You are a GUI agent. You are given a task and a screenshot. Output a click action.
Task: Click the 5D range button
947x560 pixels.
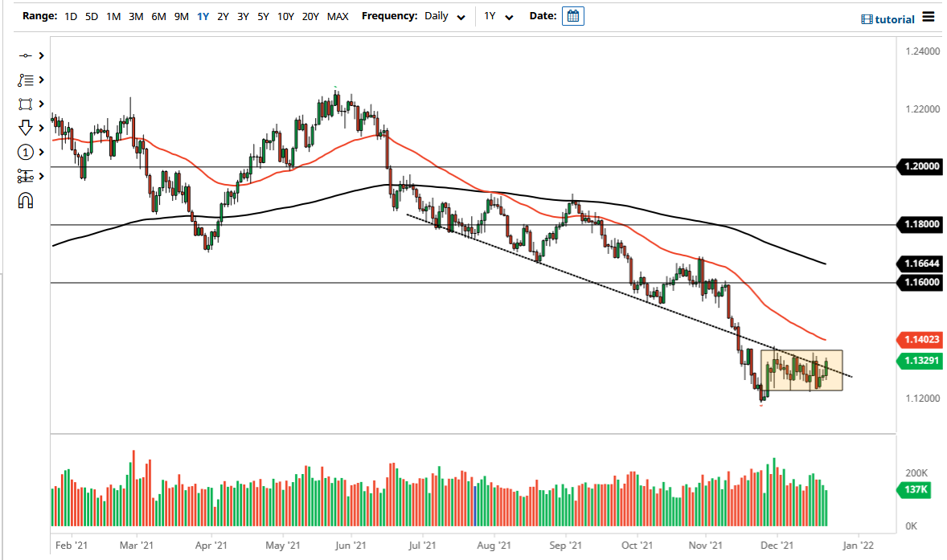coord(91,16)
